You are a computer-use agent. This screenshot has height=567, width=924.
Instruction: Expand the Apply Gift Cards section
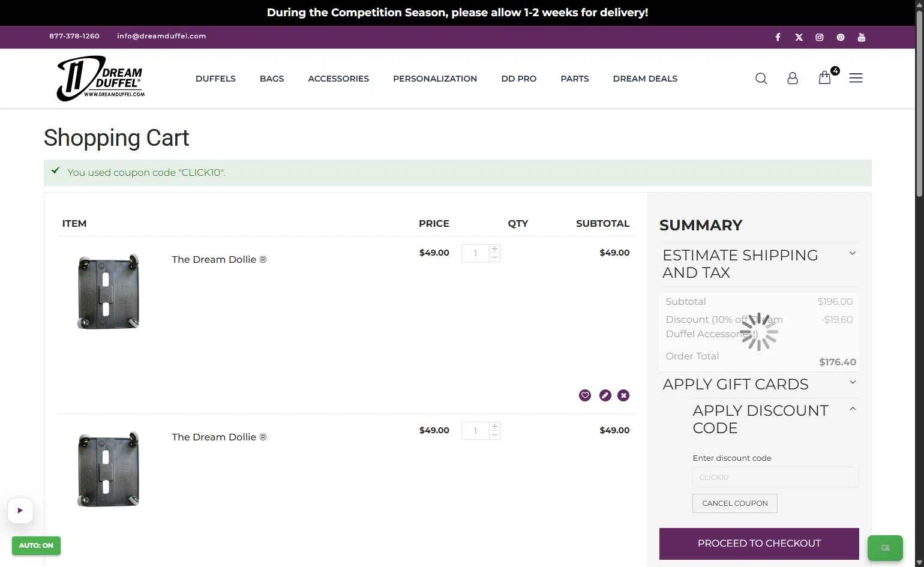tap(759, 384)
